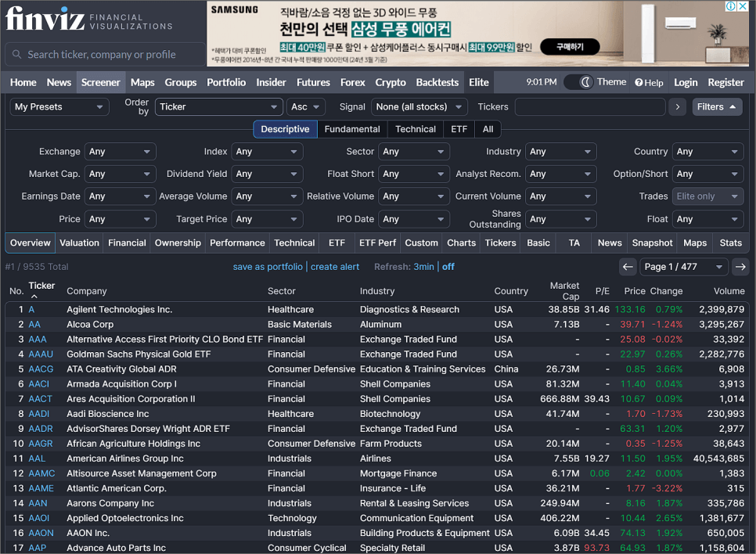
Task: Click ATA Creativity change 3.66%
Action: (668, 369)
